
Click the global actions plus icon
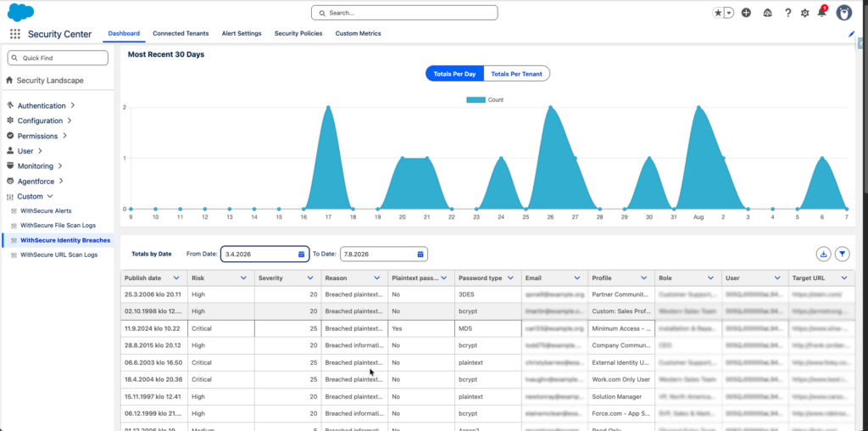[746, 13]
